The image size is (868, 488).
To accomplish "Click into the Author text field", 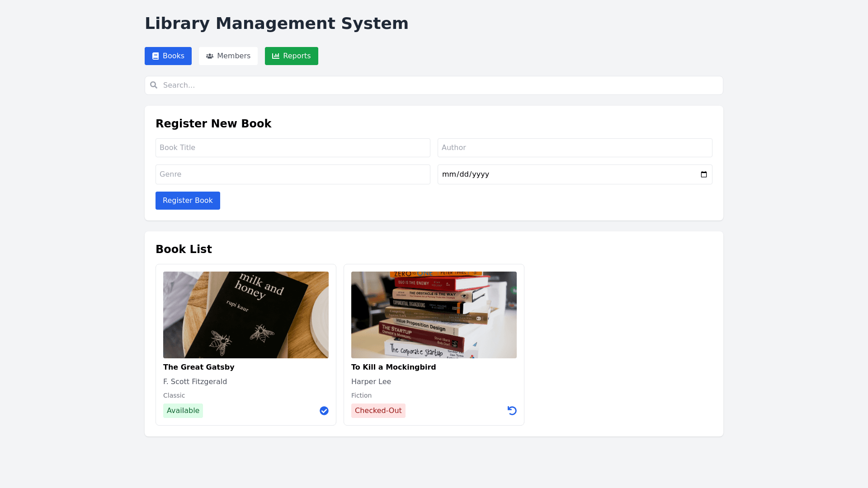I will 575,148.
